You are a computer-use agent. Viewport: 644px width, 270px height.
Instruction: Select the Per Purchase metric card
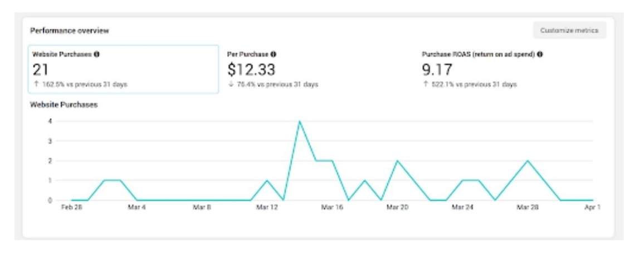pyautogui.click(x=318, y=69)
